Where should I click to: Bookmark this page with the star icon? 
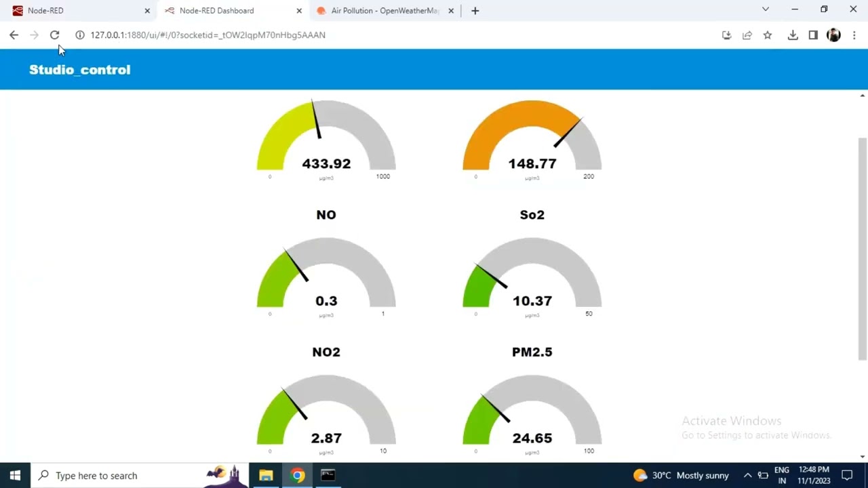click(768, 35)
